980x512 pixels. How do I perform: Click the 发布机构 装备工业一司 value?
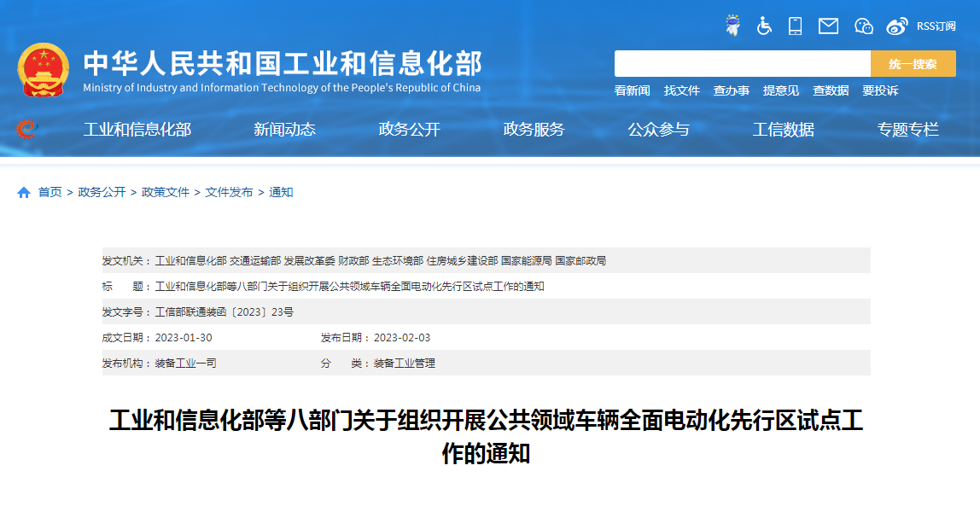point(185,364)
